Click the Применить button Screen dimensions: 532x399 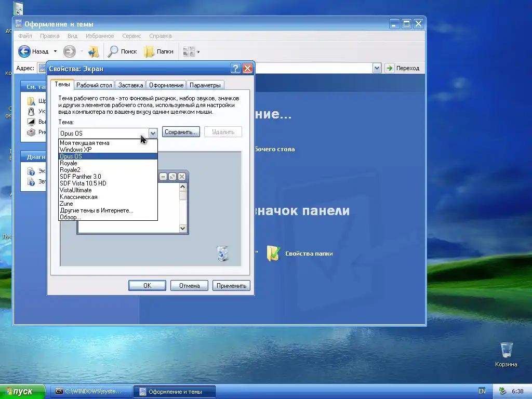(x=231, y=286)
